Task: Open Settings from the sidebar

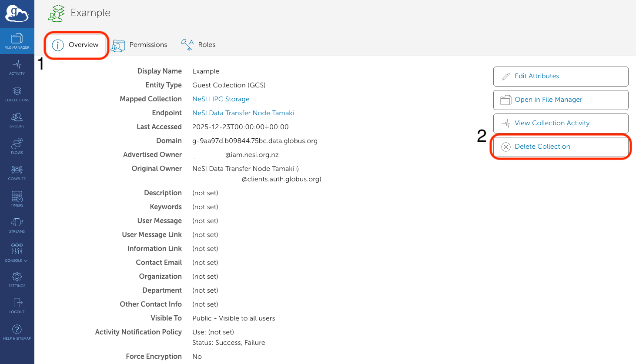Action: pos(17,279)
